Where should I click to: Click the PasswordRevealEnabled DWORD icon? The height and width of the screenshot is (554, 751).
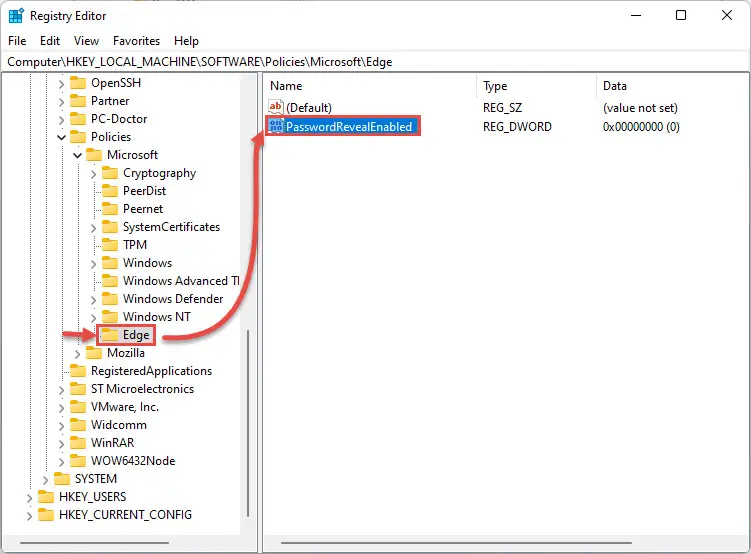click(x=276, y=126)
